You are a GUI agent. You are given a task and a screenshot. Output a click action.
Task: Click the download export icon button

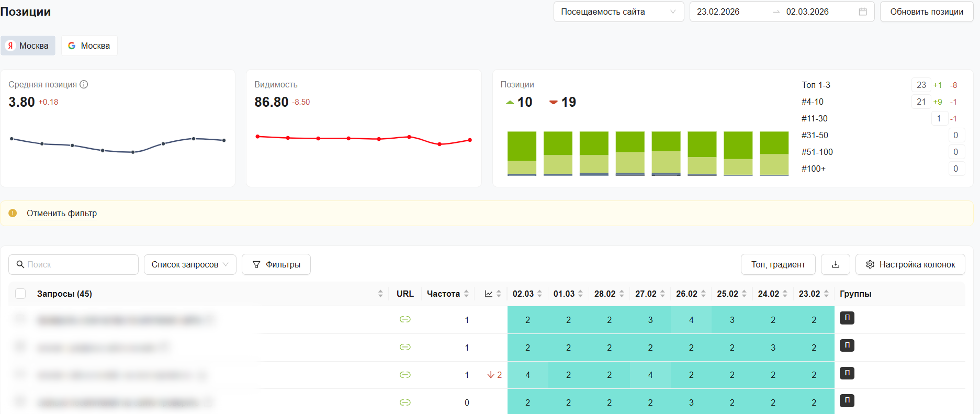pyautogui.click(x=835, y=264)
